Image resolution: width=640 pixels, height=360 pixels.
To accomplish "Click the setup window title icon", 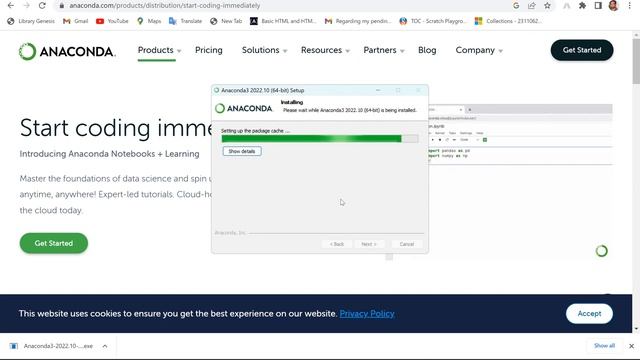I will 217,90.
